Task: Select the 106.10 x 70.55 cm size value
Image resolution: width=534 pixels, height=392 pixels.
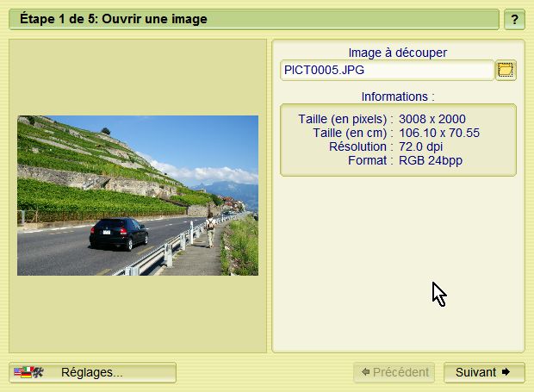Action: tap(439, 133)
